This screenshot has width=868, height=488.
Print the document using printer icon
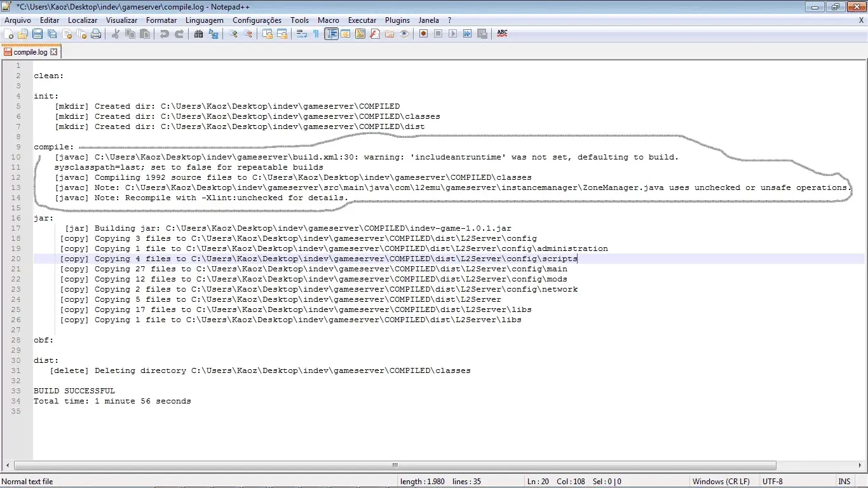click(96, 34)
